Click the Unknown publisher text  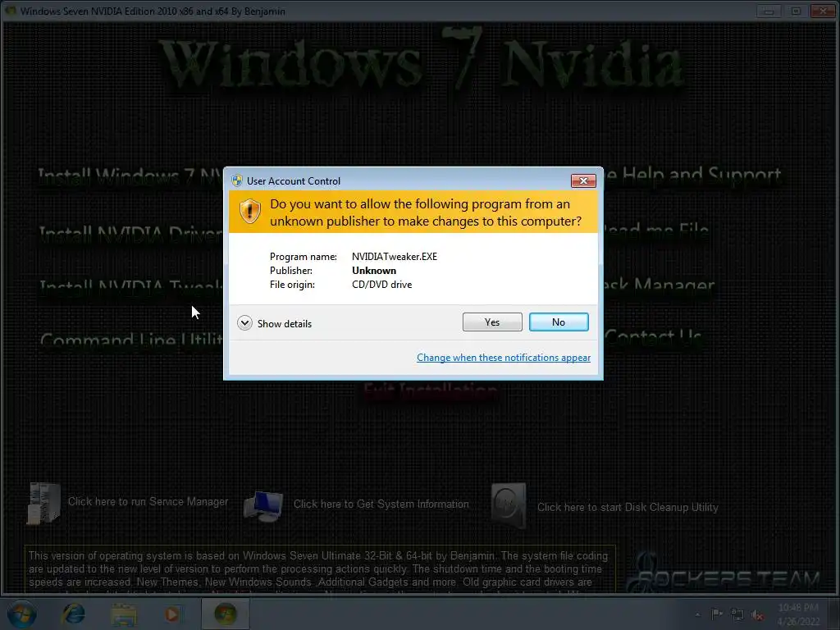coord(374,271)
